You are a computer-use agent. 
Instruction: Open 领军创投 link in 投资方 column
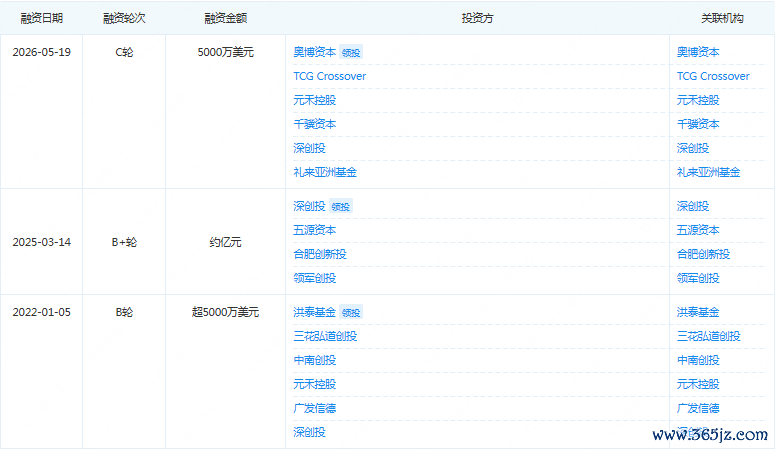314,278
